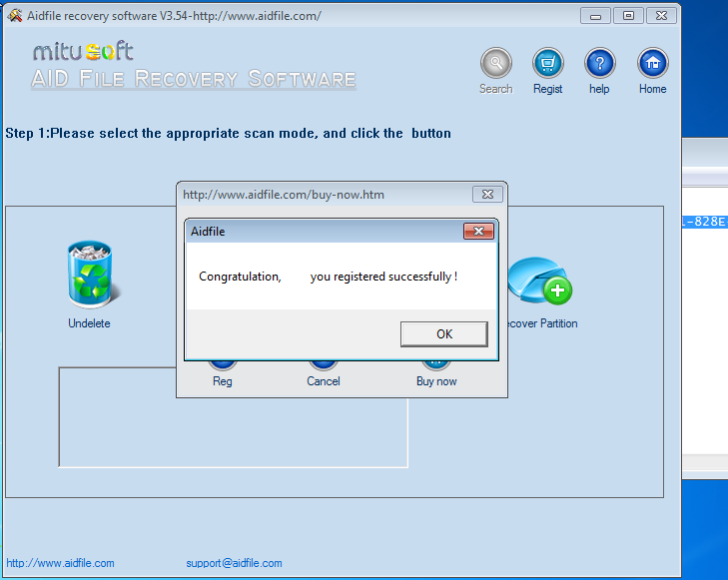Click the Home label text
The width and height of the screenshot is (728, 580).
tap(652, 89)
